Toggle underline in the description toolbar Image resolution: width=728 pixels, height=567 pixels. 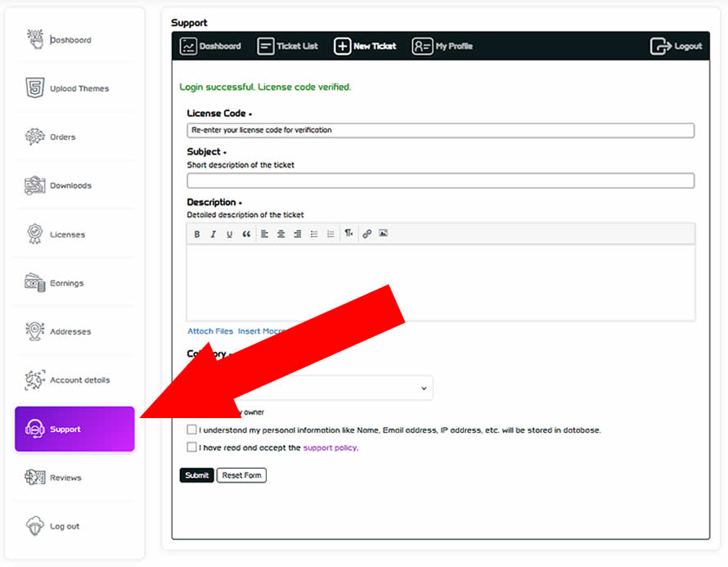[x=229, y=234]
